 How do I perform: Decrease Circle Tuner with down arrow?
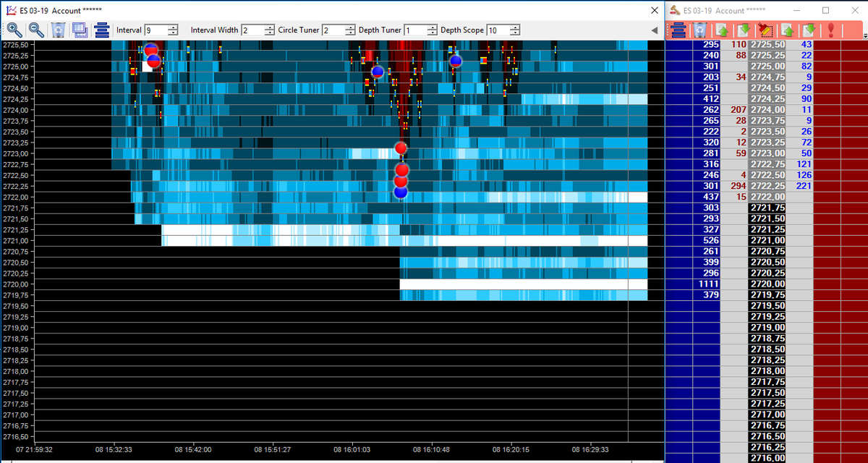point(352,33)
